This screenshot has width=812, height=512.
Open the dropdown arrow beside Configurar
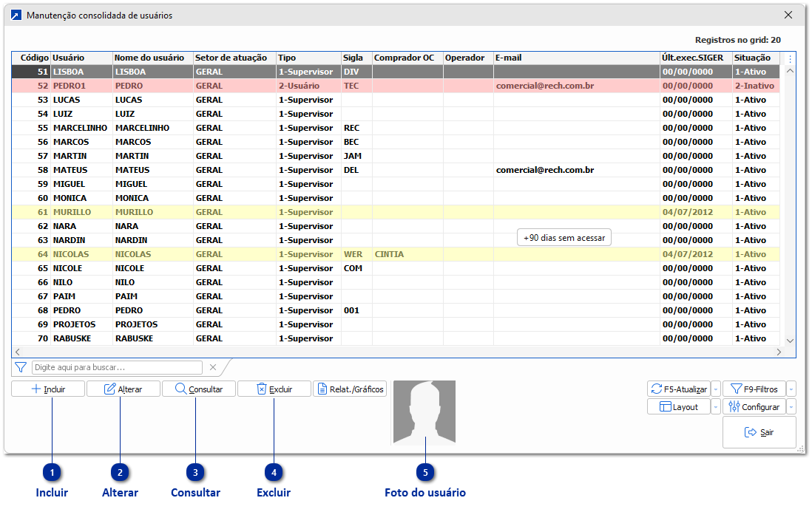point(791,406)
